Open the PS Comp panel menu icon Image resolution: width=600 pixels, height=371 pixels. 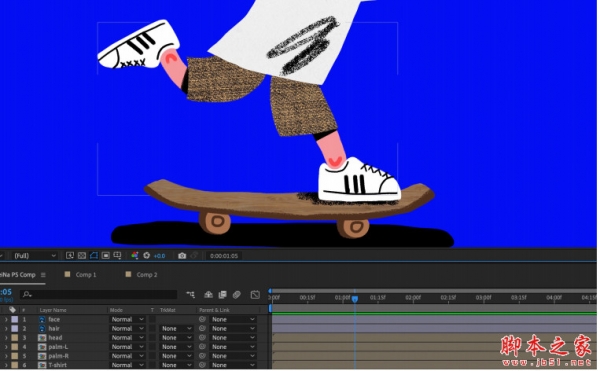point(43,275)
